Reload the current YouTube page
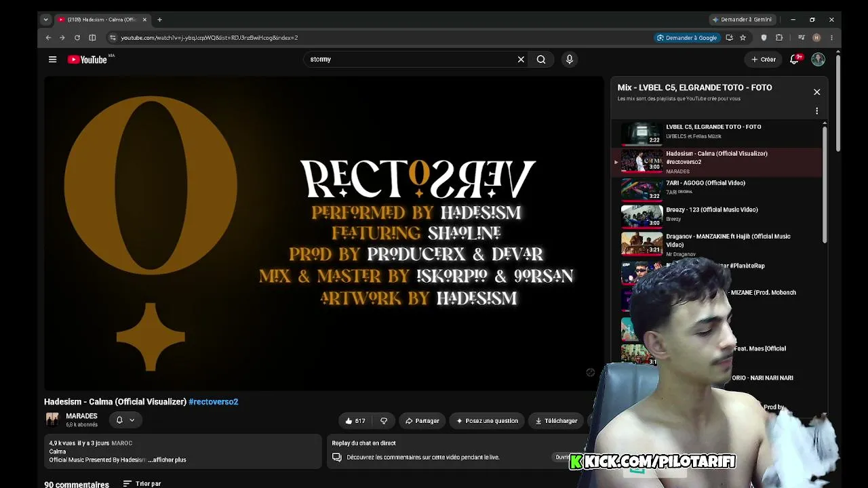The height and width of the screenshot is (488, 868). 77,38
